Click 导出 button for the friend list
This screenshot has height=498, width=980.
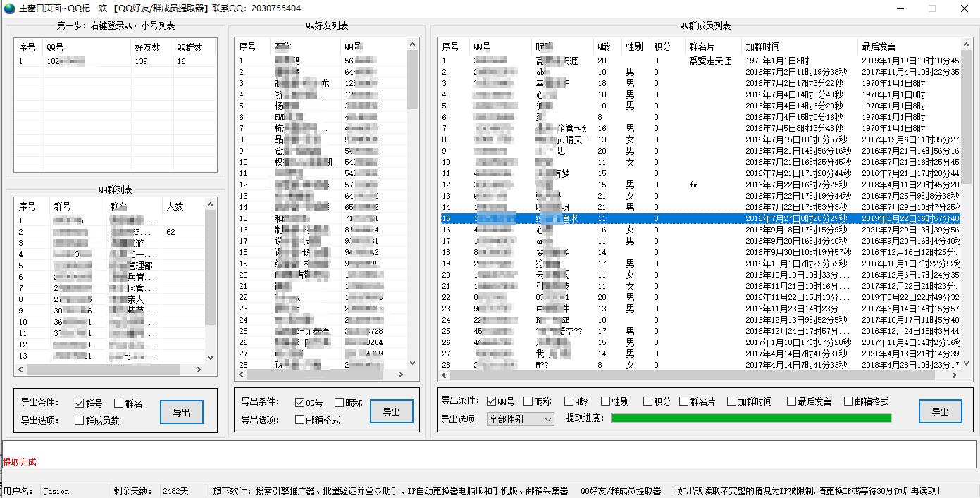pyautogui.click(x=392, y=412)
